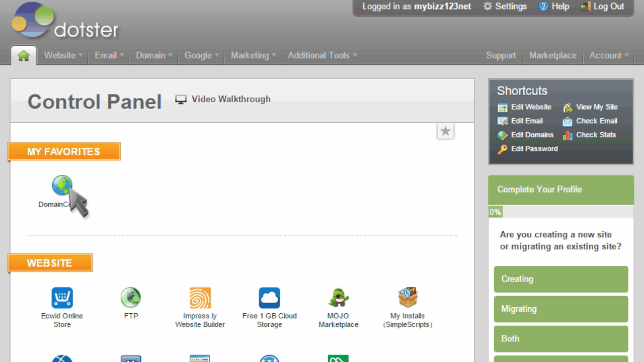Click the Edit Email shortcut icon
This screenshot has height=362, width=644.
point(503,121)
